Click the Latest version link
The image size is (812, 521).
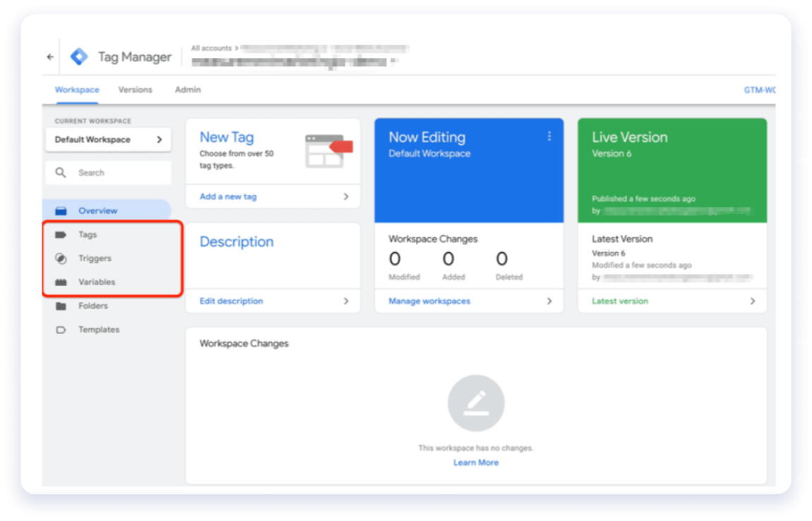click(x=620, y=301)
